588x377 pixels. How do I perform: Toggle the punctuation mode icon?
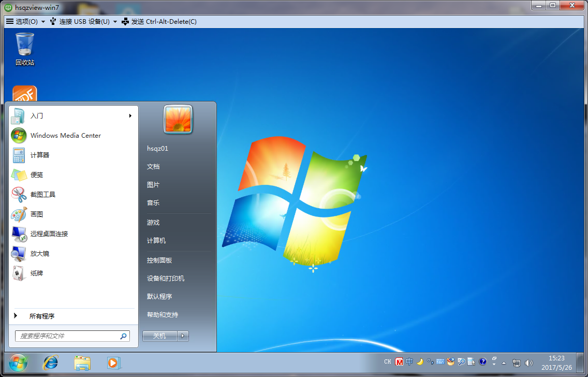(x=431, y=361)
